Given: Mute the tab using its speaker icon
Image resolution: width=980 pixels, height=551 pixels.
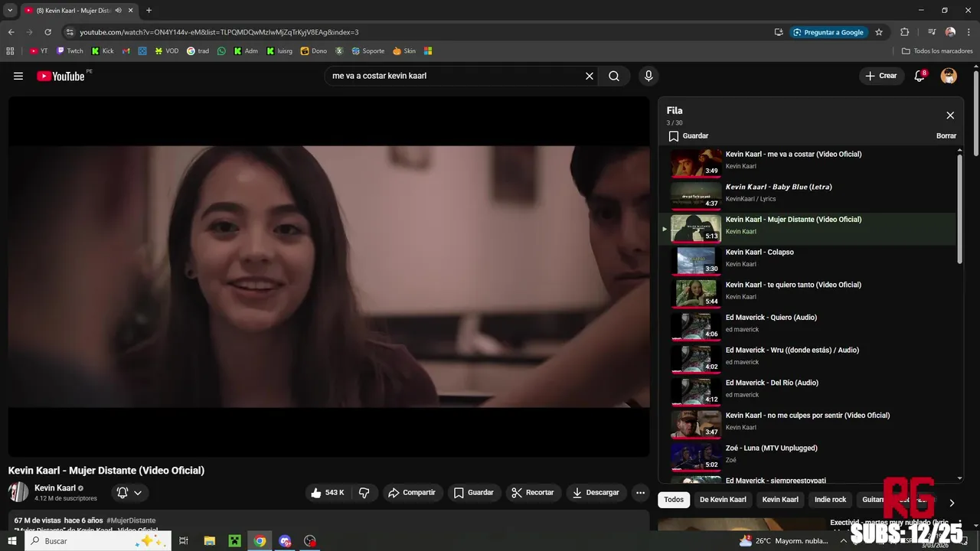Looking at the screenshot, I should click(118, 11).
